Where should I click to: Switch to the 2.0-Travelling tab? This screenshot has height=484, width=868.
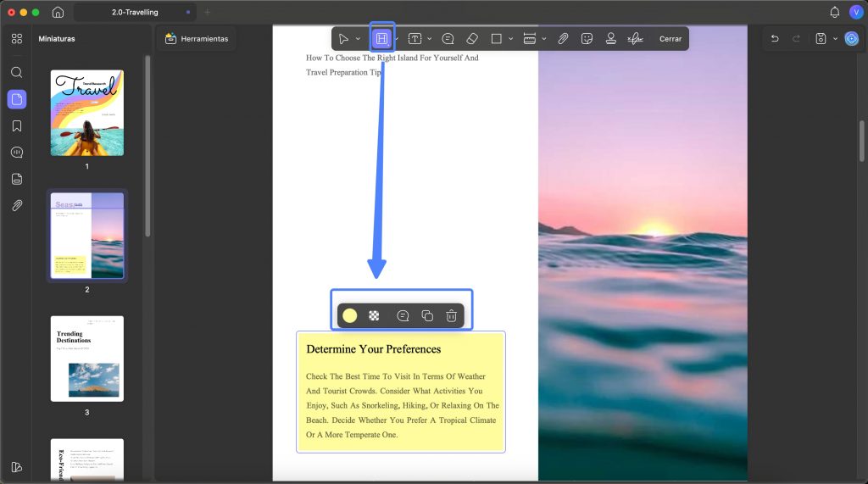pos(135,12)
